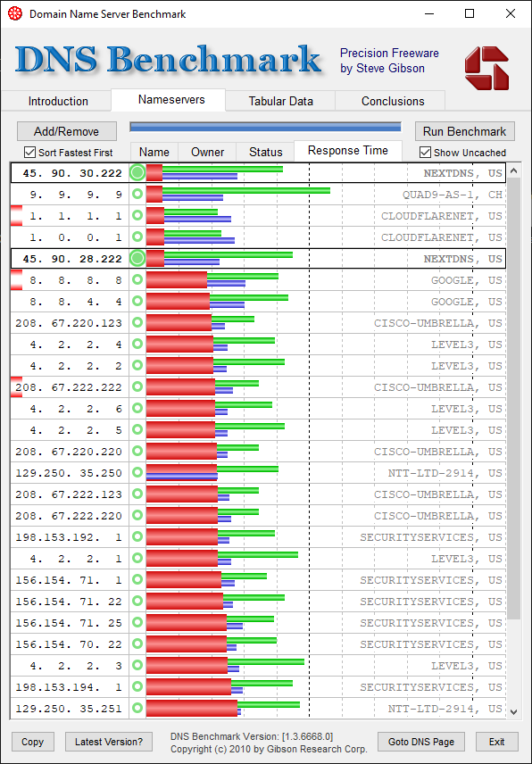Image resolution: width=532 pixels, height=764 pixels.
Task: Click the vertical scrollbar thumb
Action: coord(513,399)
